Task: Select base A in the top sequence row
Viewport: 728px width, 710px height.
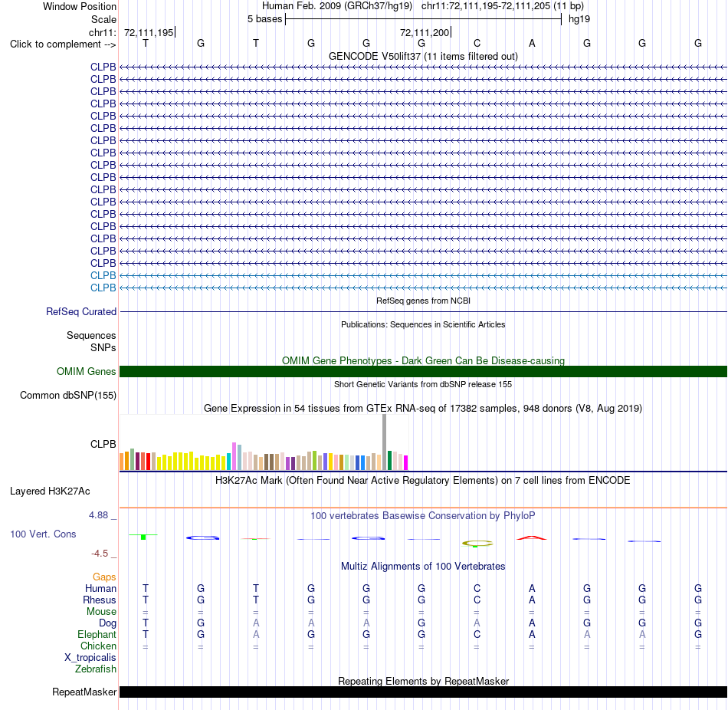Action: pos(532,43)
